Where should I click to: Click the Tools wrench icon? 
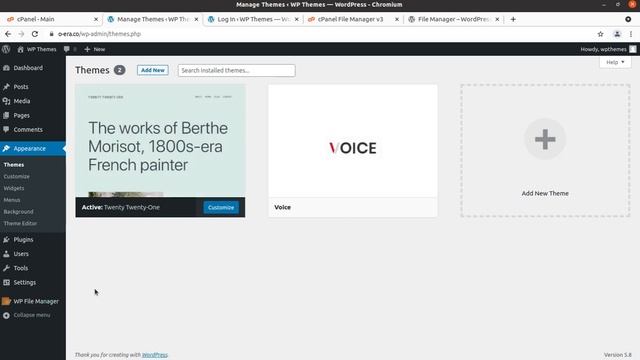pos(6,268)
